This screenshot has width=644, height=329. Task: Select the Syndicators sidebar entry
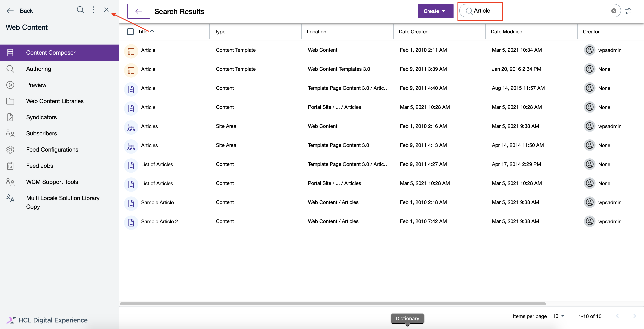[x=42, y=117]
